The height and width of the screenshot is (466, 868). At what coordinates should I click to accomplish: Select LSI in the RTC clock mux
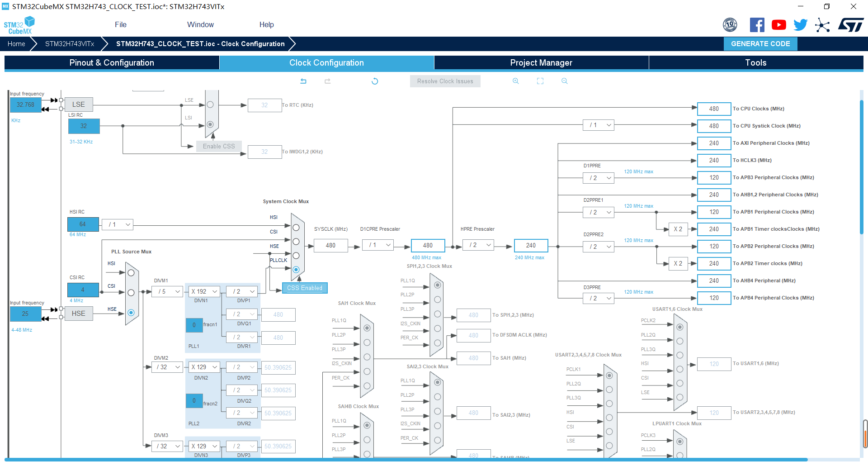(210, 124)
